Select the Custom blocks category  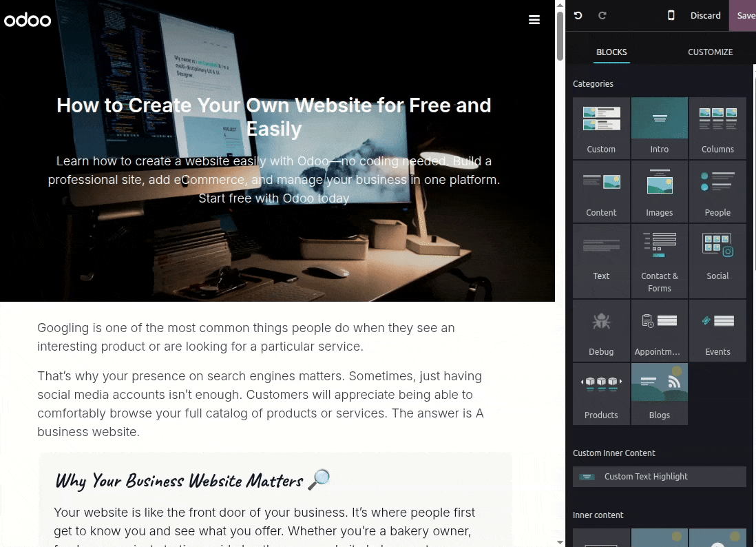[601, 128]
